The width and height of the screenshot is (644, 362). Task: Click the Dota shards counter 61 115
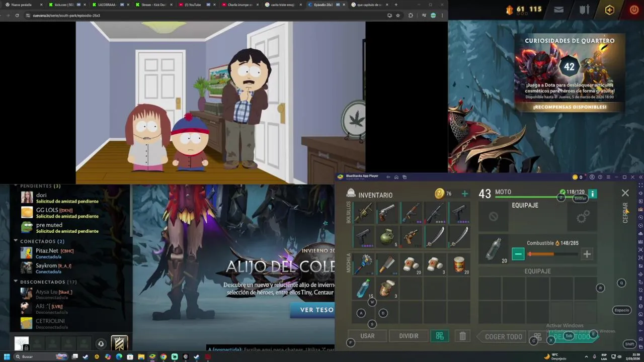pos(524,10)
